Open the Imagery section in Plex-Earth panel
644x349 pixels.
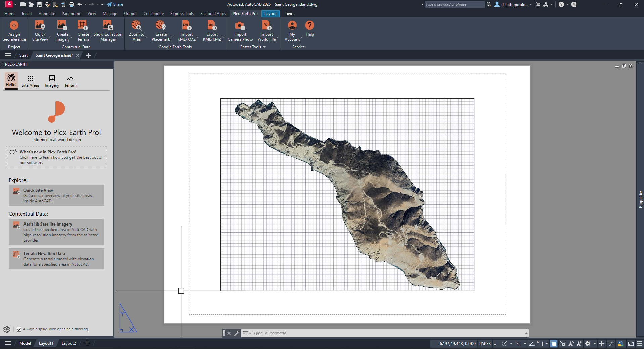pyautogui.click(x=52, y=81)
